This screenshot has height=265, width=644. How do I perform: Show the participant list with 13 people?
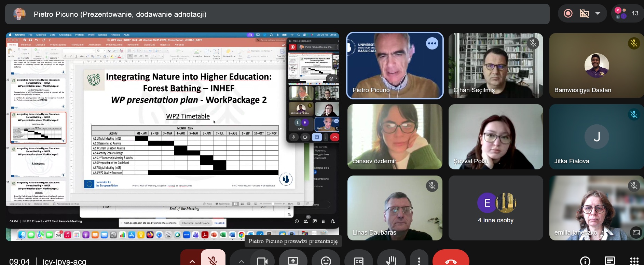[627, 14]
